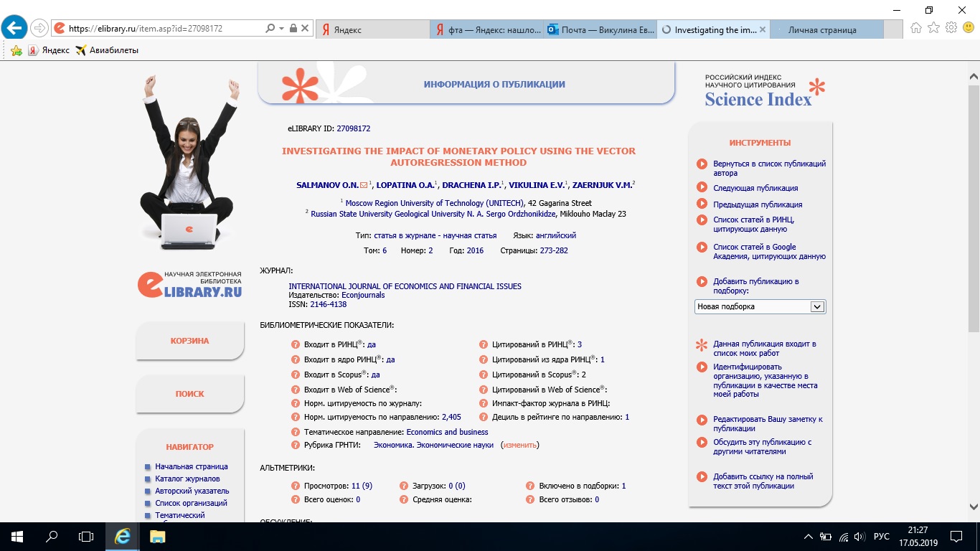Viewport: 980px width, 551px height.
Task: Switch to the Личная страница tab
Action: point(826,29)
